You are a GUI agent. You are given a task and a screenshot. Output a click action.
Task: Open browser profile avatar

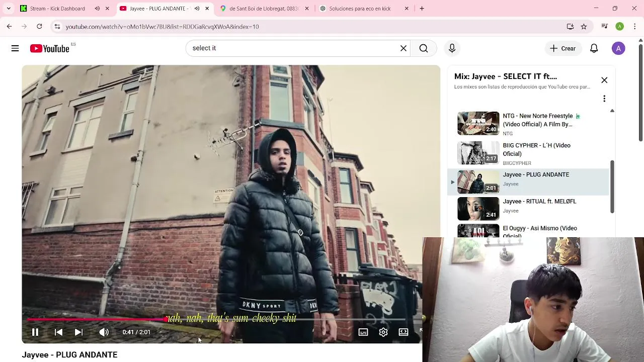coord(620,27)
